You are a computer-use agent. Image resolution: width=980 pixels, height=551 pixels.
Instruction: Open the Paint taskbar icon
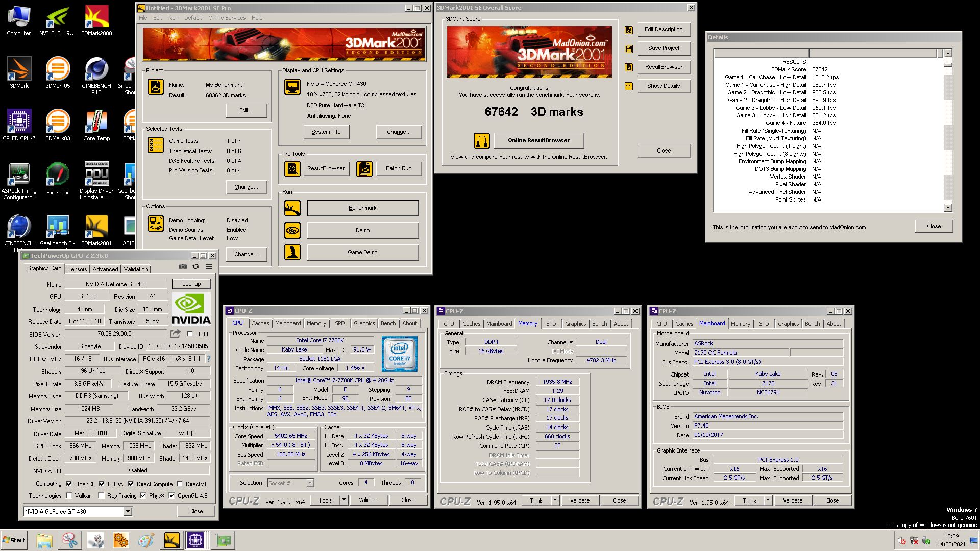146,540
